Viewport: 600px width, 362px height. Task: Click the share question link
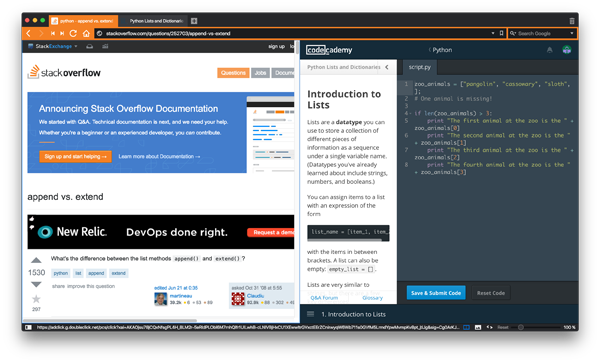pos(58,286)
